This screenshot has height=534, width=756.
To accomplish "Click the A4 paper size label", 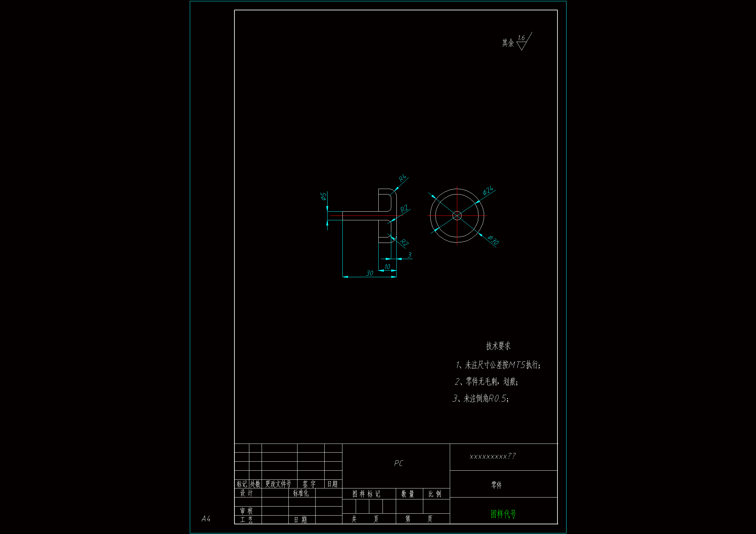I will (x=206, y=519).
